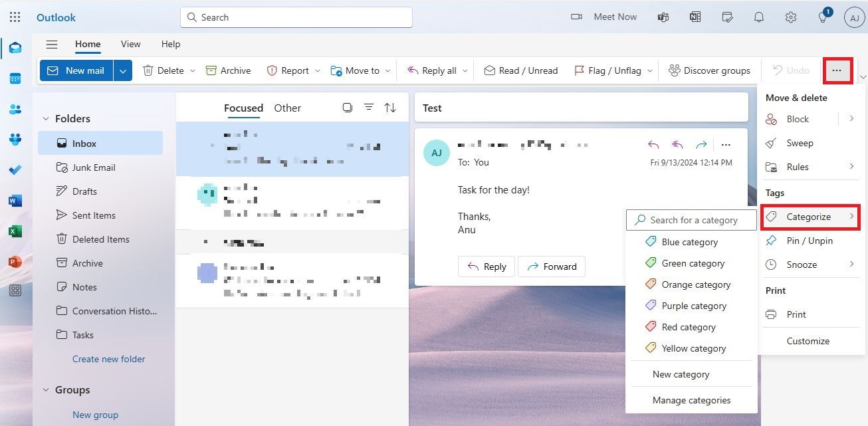Open Calendar from the left sidebar
Image resolution: width=868 pixels, height=426 pixels.
click(x=15, y=78)
